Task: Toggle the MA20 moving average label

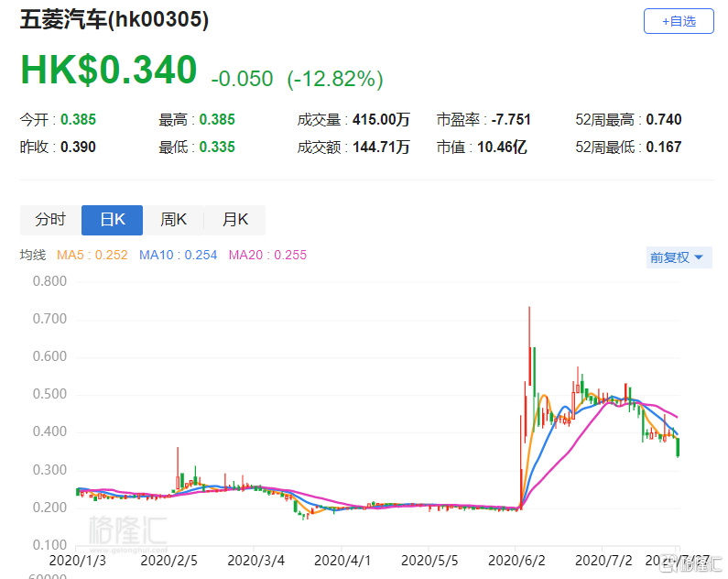Action: (x=267, y=255)
